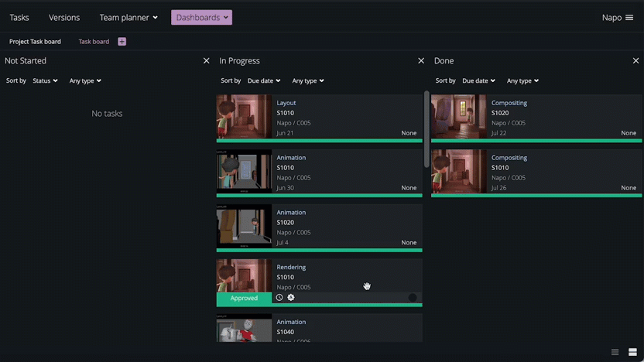Click the No tasks message
The height and width of the screenshot is (362, 644).
click(x=107, y=114)
